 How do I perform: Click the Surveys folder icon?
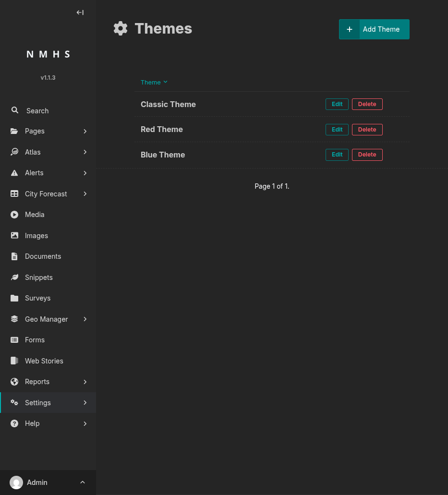pyautogui.click(x=14, y=298)
